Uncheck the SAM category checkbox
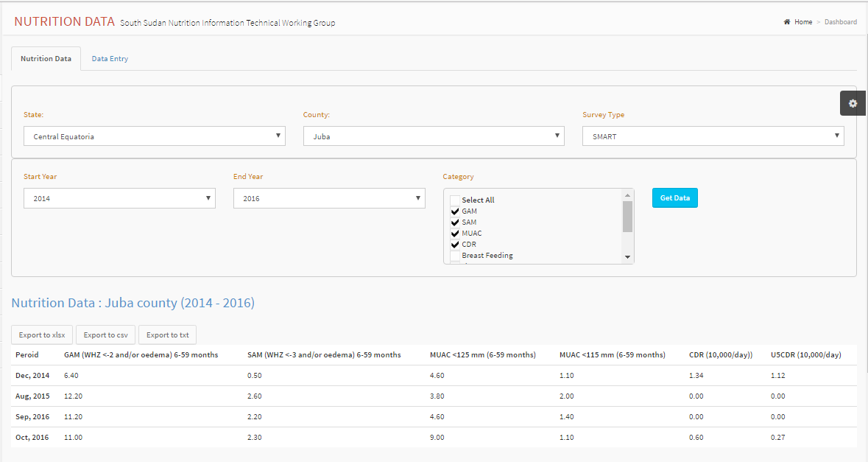The image size is (868, 462). pos(455,222)
